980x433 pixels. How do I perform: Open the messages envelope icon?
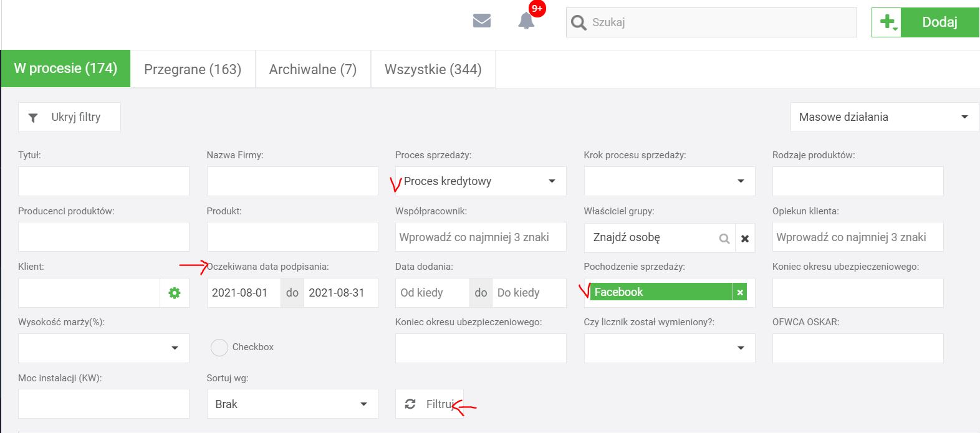click(481, 21)
